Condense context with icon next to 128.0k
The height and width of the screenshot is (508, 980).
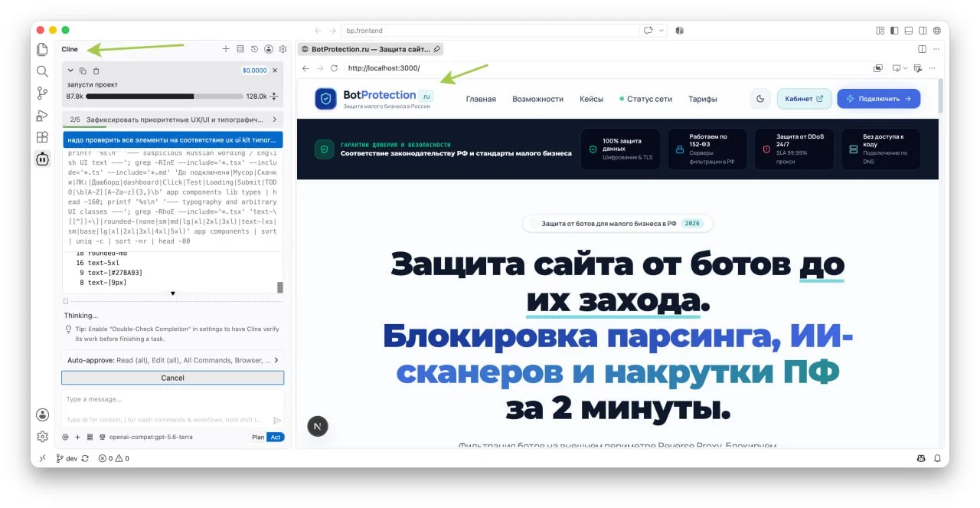coord(274,97)
